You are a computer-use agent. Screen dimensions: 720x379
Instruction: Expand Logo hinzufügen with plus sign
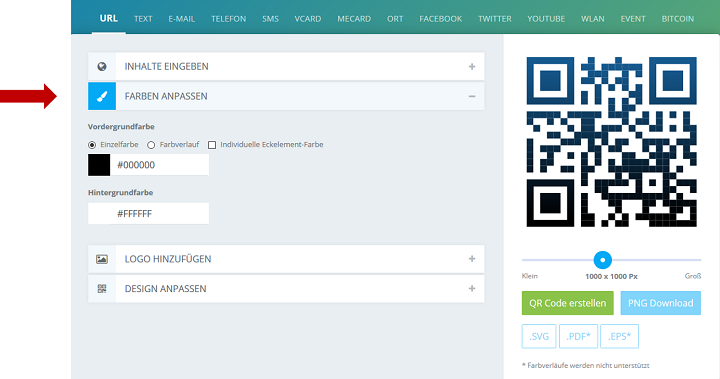(472, 259)
